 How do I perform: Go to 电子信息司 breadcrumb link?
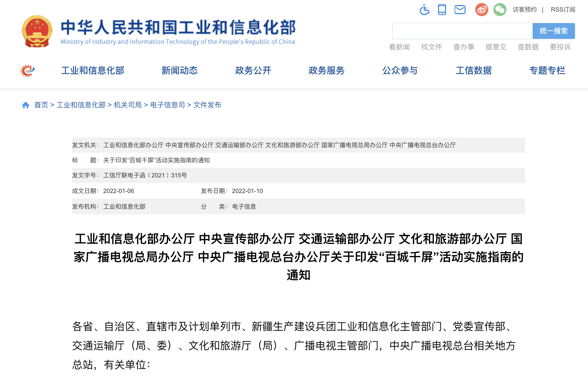[167, 105]
